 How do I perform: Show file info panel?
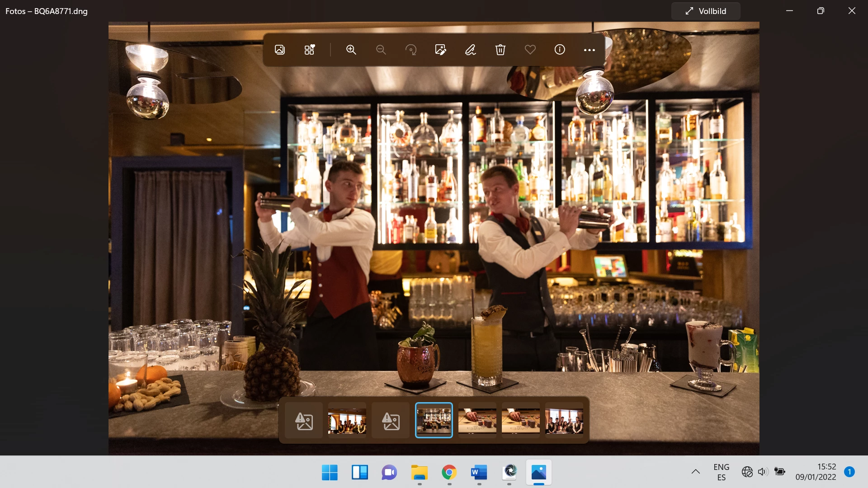coord(560,50)
